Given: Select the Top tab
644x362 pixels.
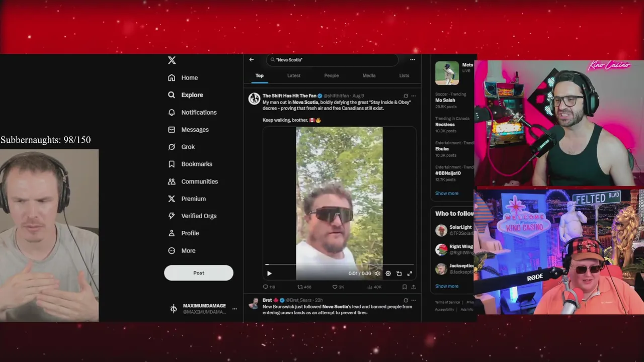Looking at the screenshot, I should (x=260, y=76).
